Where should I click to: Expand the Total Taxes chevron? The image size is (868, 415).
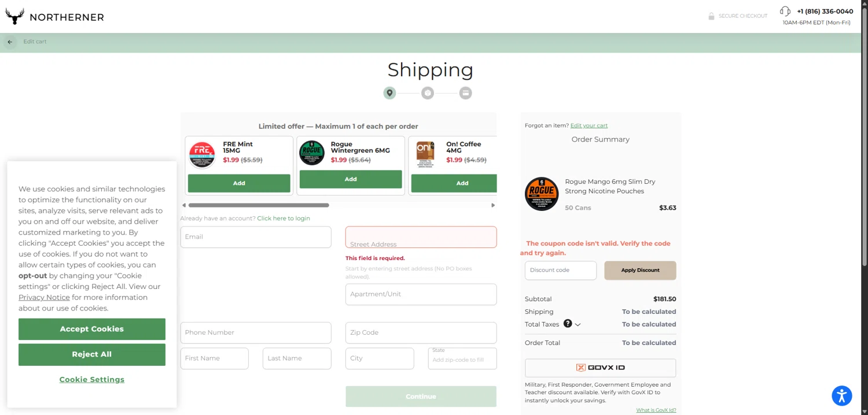(x=578, y=325)
